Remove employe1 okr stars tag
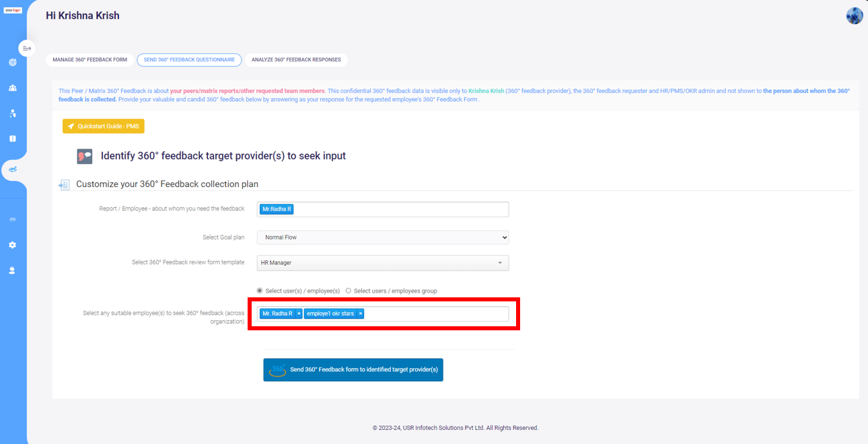Screen dimensions: 868x444 click(x=360, y=313)
